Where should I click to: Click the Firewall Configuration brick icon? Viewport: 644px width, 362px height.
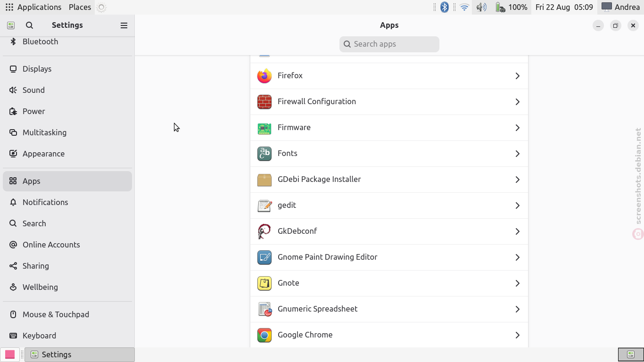[x=264, y=102]
